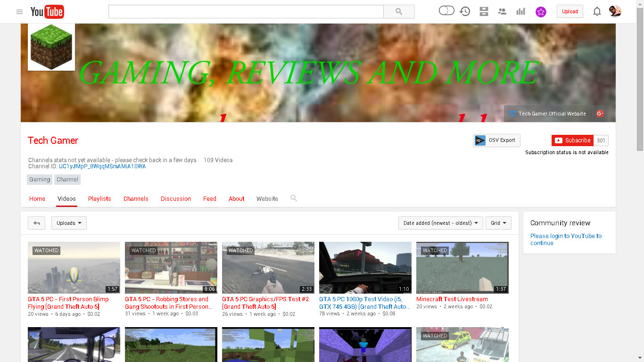Image resolution: width=644 pixels, height=362 pixels.
Task: Expand the Uploads dropdown
Action: click(x=69, y=223)
